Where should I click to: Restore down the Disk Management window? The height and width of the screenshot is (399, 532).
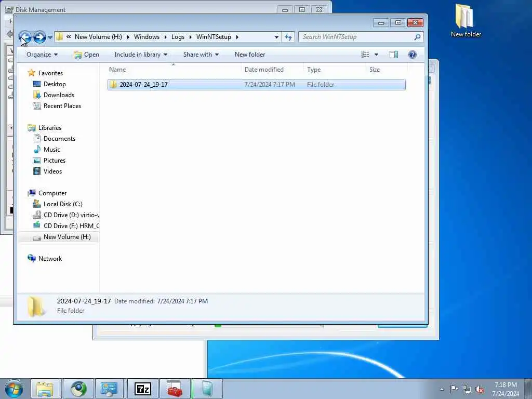click(302, 9)
